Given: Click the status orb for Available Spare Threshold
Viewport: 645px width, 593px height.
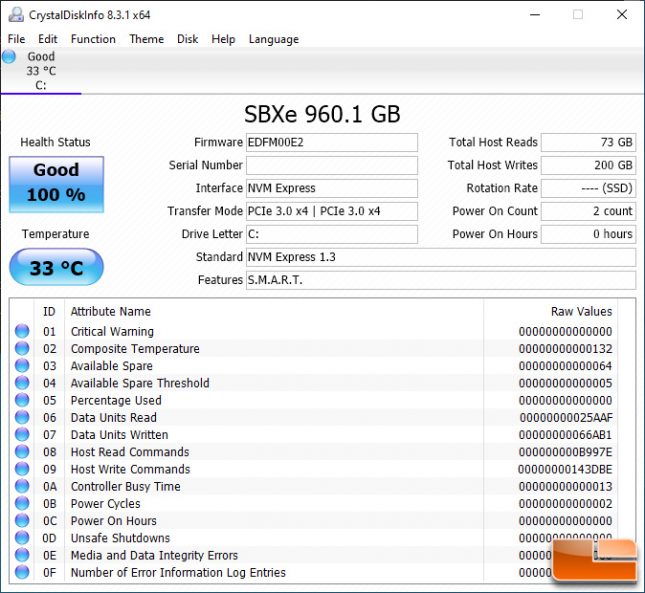Looking at the screenshot, I should click(x=22, y=383).
